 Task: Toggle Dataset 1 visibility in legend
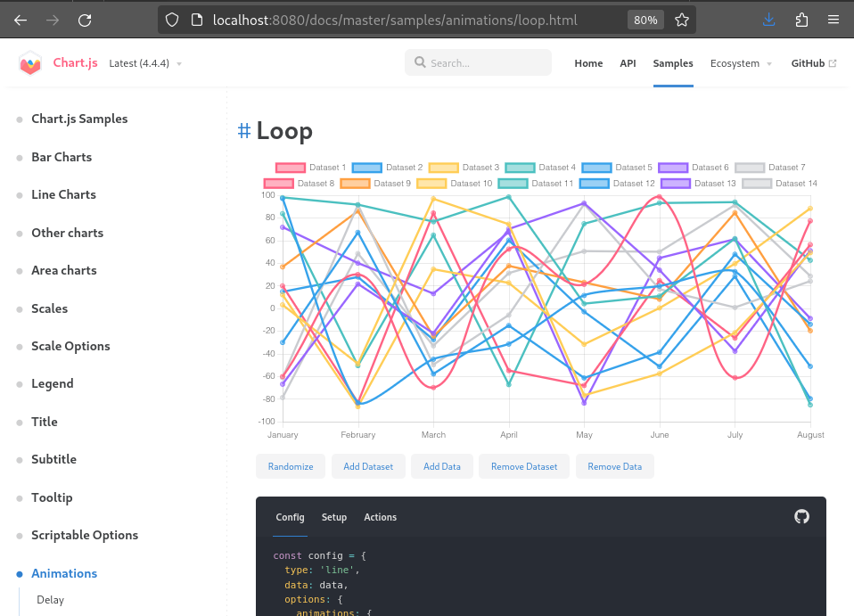(x=311, y=168)
